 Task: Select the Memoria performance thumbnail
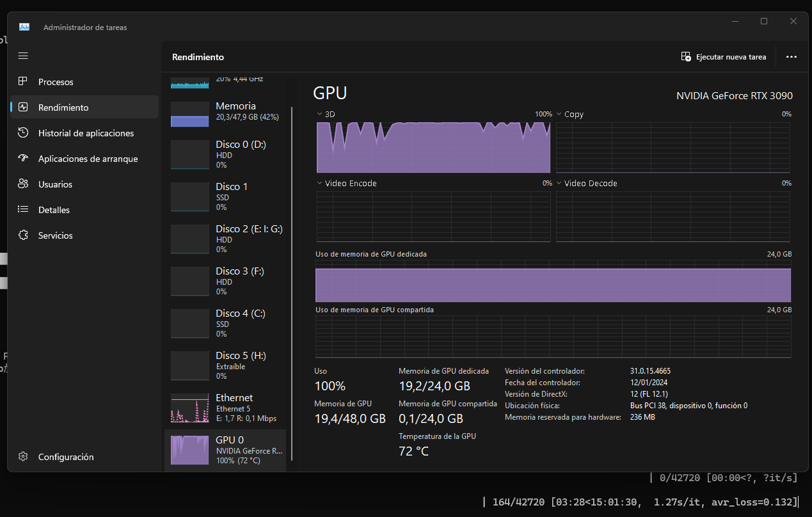[190, 114]
